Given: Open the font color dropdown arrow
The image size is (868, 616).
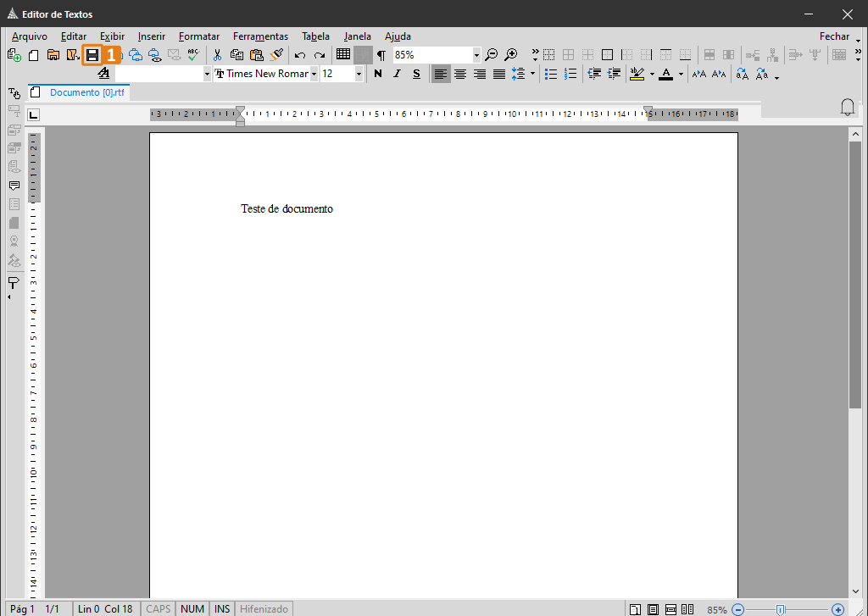Looking at the screenshot, I should click(681, 74).
